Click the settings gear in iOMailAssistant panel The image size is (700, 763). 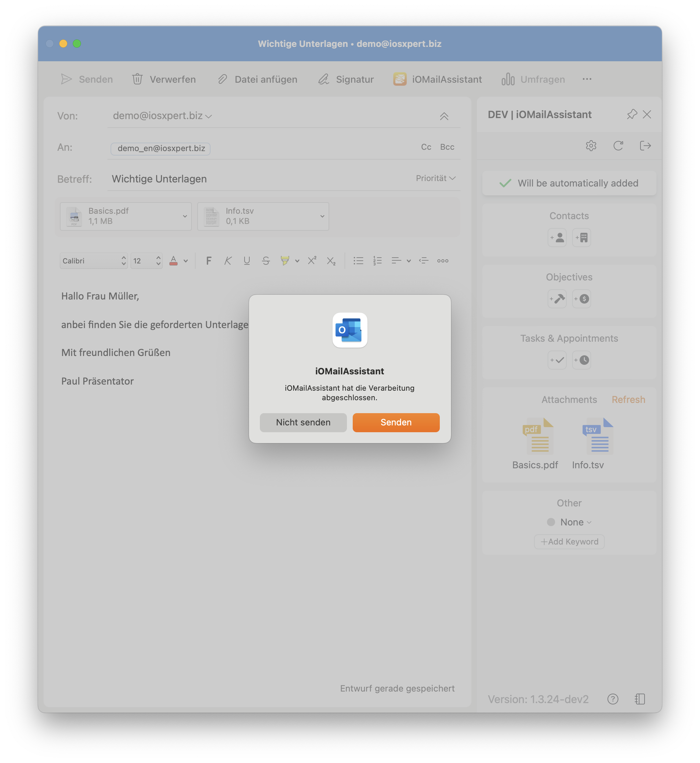tap(590, 146)
